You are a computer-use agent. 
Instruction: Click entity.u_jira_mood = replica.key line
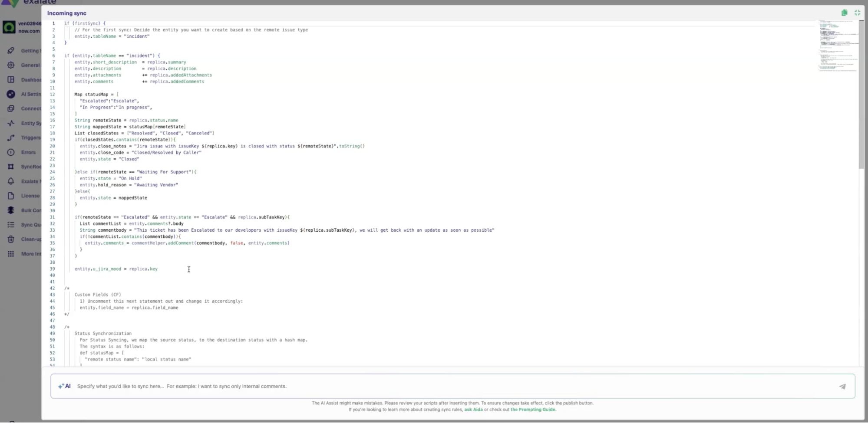[x=116, y=269]
